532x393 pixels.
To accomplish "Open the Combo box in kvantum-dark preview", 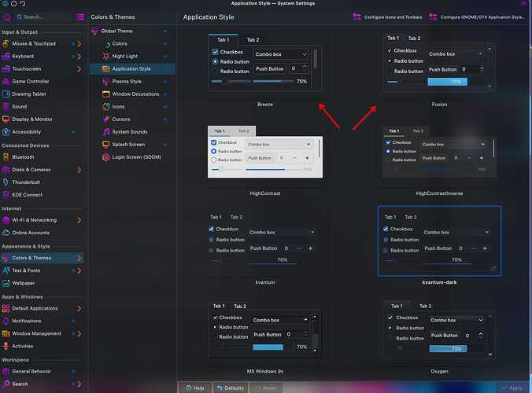I will coord(456,233).
